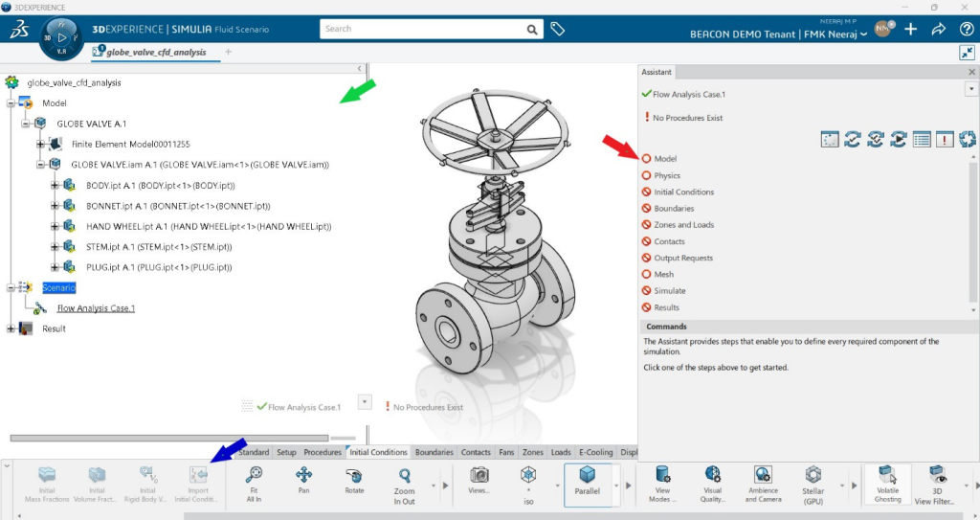980x520 pixels.
Task: Click the Assistant steps vertical scrollbar
Action: click(x=973, y=234)
